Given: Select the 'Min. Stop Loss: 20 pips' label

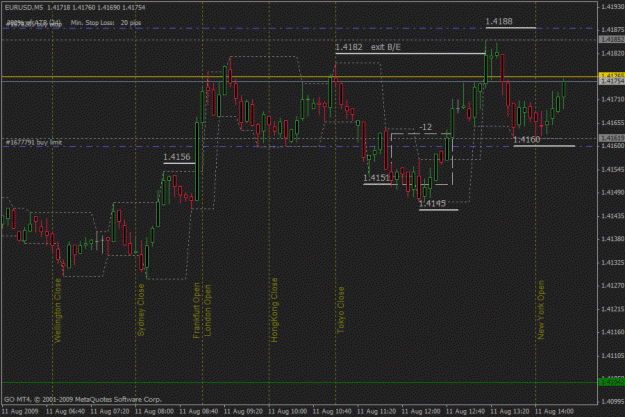Looking at the screenshot, I should 106,23.
